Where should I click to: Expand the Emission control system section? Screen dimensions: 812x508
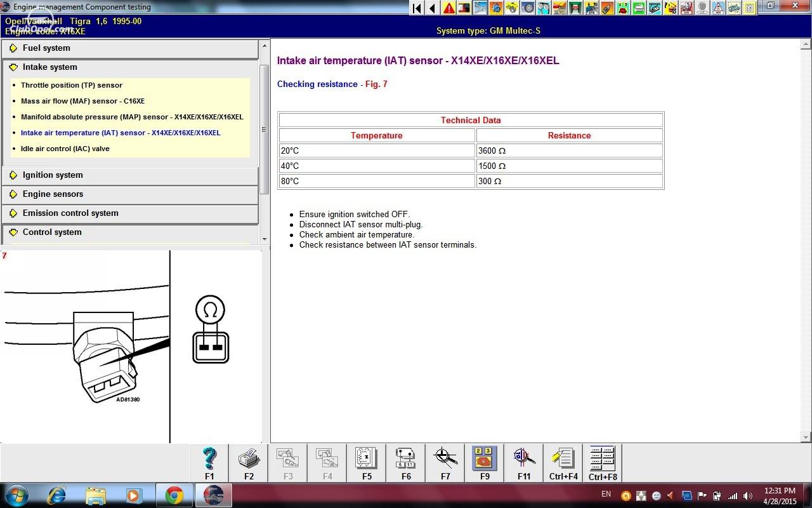tap(130, 213)
